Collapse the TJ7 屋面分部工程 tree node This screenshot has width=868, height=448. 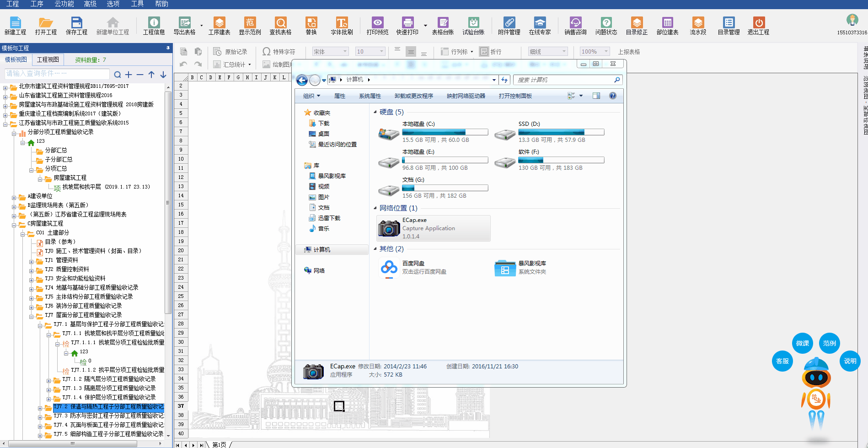coord(32,316)
